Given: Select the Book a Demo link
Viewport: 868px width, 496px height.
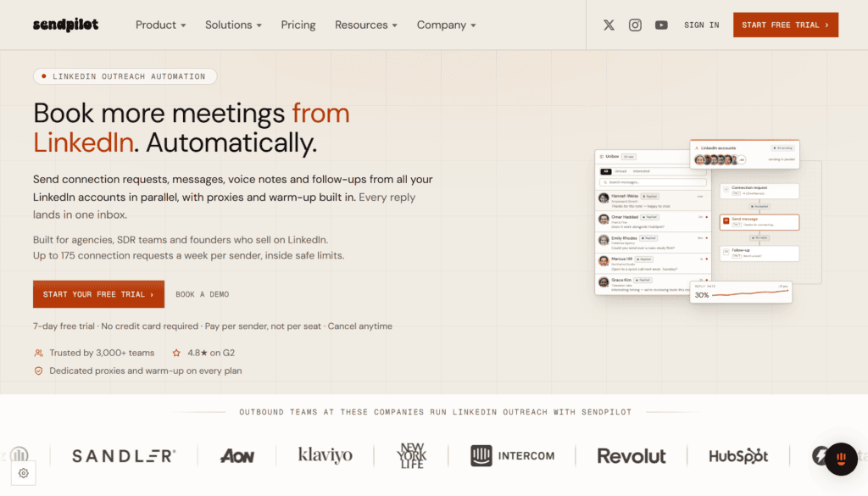Looking at the screenshot, I should click(x=202, y=294).
